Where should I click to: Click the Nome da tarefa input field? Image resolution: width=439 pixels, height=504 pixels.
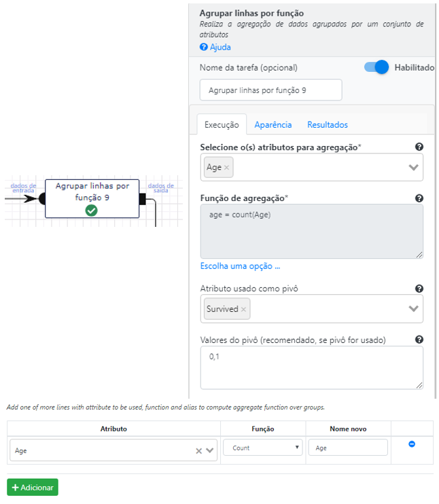tap(270, 90)
